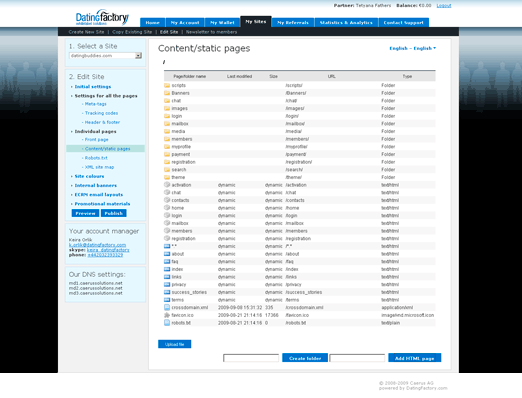Click the success_stories page icon
The height and width of the screenshot is (398, 522).
(167, 292)
